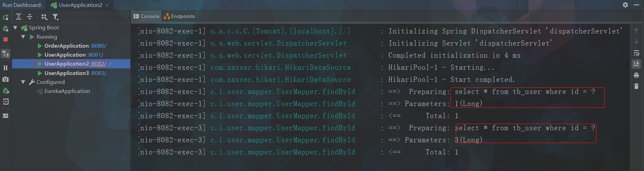This screenshot has height=171, width=644.
Task: Open the Run Dashboard settings gear
Action: click(625, 5)
